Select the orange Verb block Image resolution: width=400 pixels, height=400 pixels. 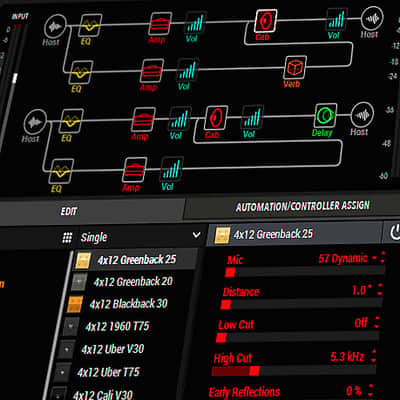coord(295,67)
